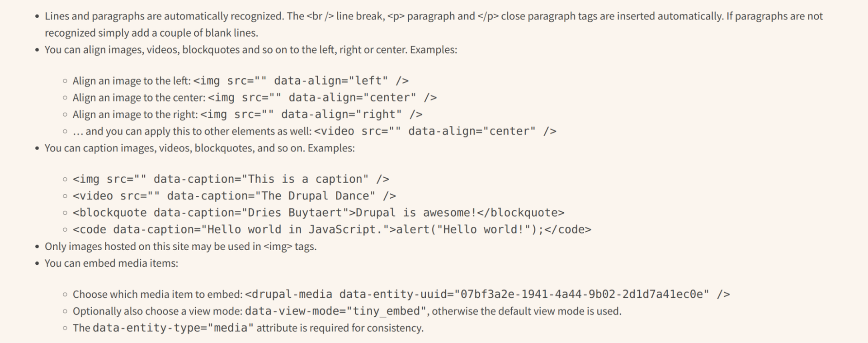Screen dimensions: 868x343
Task: Click the "Dries Buytaert" blockquote code example
Action: click(x=318, y=213)
